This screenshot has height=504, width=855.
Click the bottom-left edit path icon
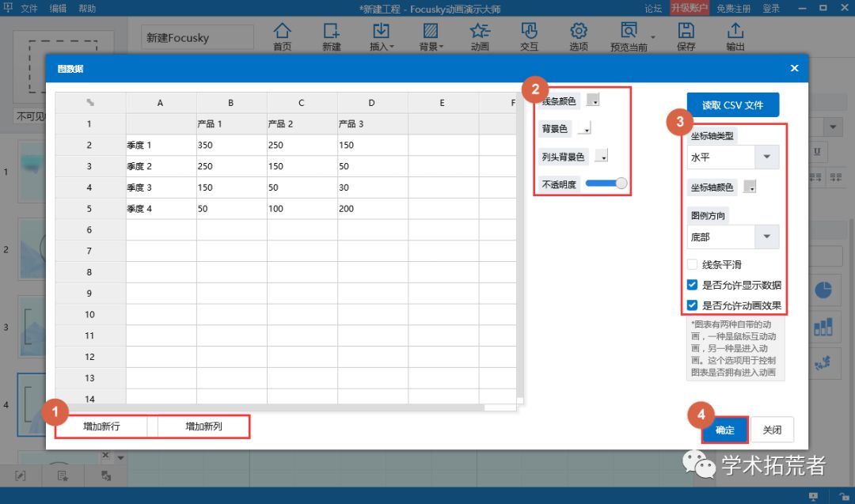(x=20, y=476)
